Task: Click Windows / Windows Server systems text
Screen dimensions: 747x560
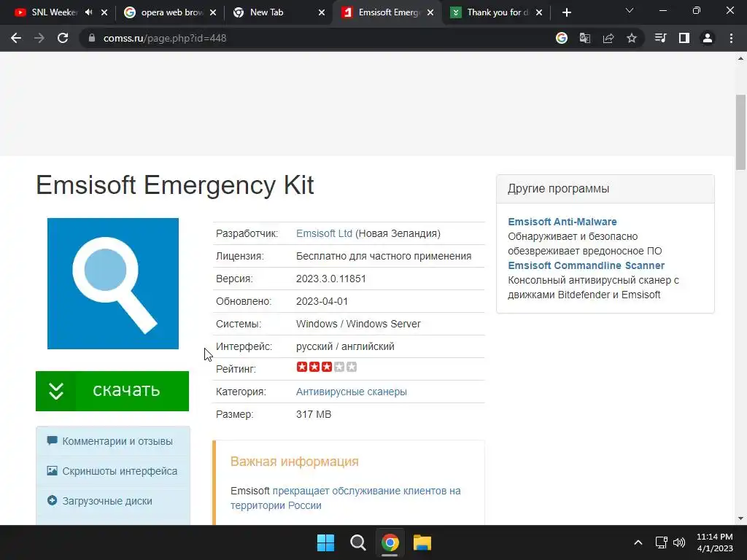Action: (x=358, y=324)
